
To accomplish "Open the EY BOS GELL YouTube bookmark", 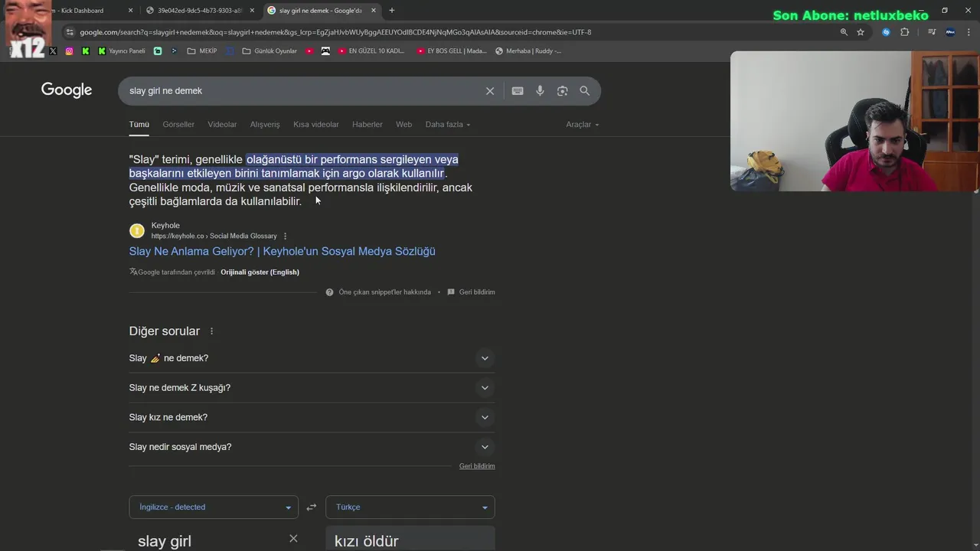I will click(452, 51).
